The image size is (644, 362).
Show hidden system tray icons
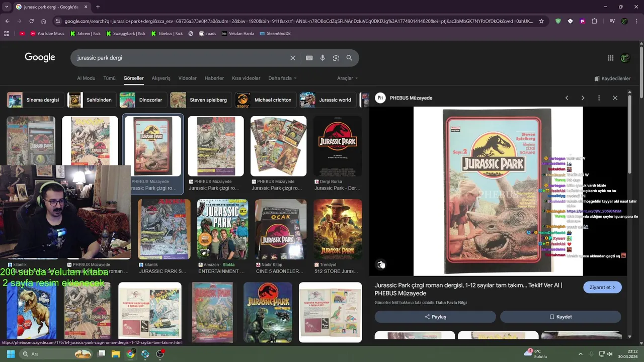(580, 354)
